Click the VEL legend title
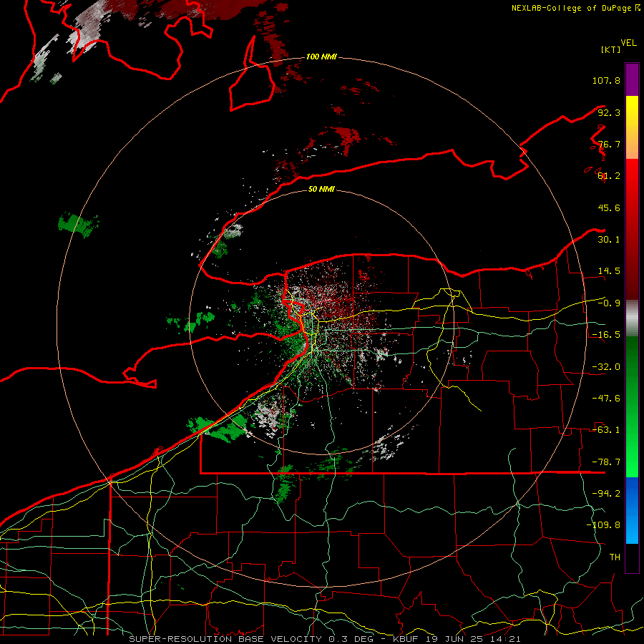 629,43
